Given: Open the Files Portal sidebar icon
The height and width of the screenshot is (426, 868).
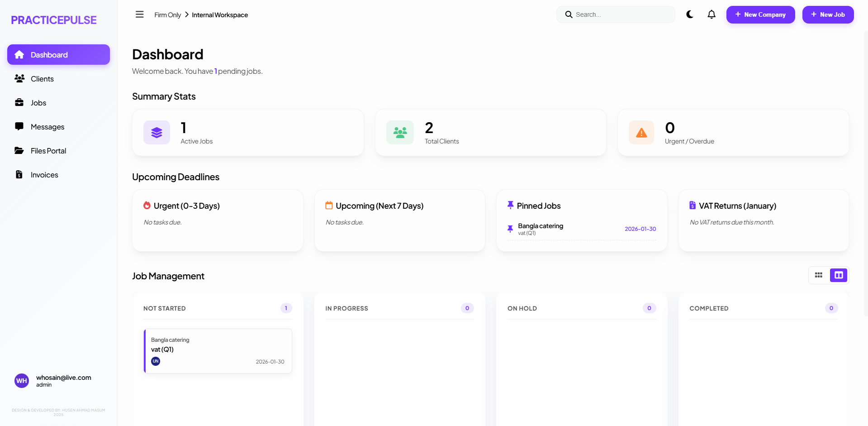Looking at the screenshot, I should [x=19, y=150].
